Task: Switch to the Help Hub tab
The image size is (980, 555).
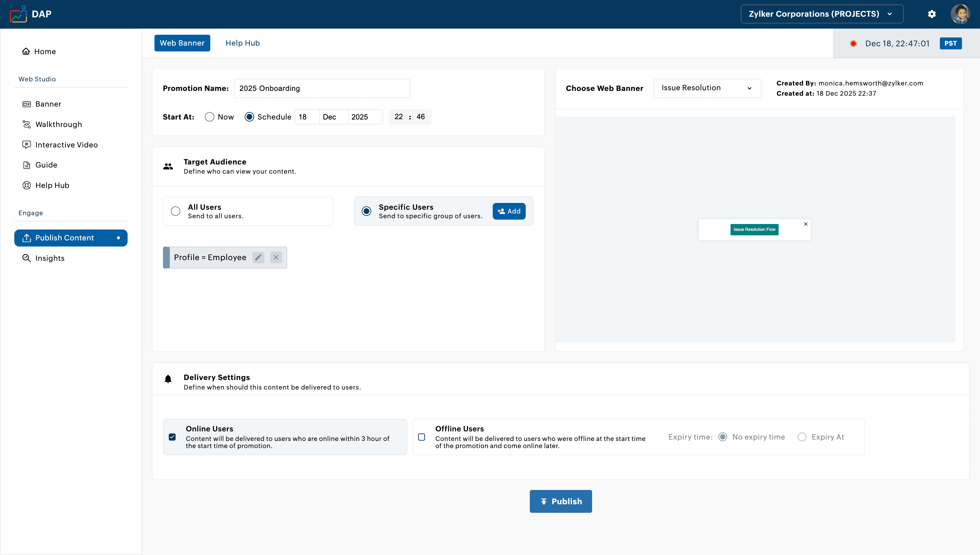Action: [x=242, y=43]
